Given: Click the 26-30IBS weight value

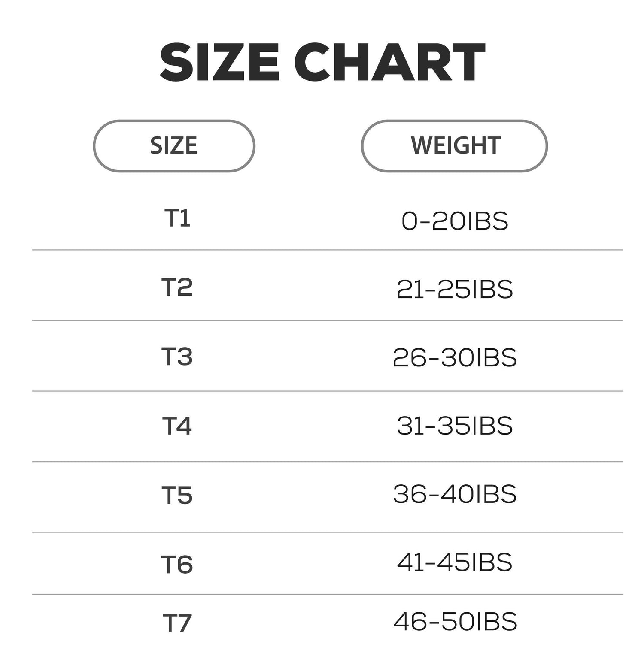Looking at the screenshot, I should [455, 358].
